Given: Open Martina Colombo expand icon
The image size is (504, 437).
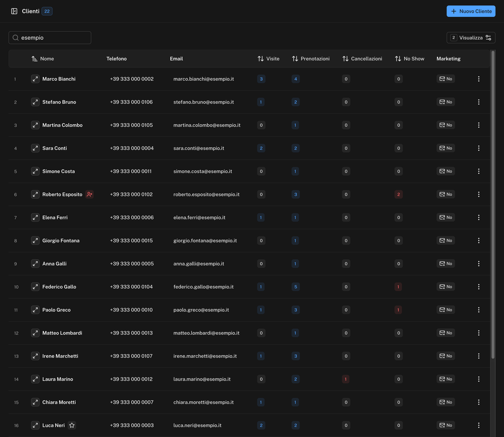Looking at the screenshot, I should point(35,125).
